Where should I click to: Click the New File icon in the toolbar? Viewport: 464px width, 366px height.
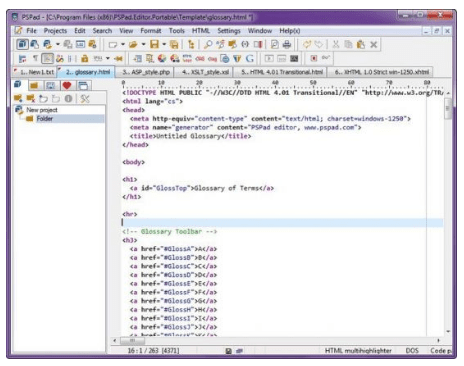pos(113,44)
